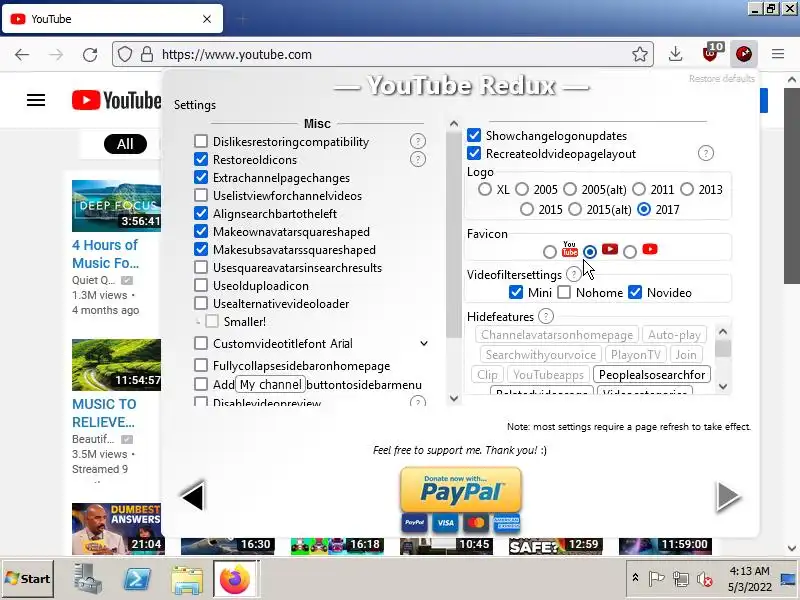Screen dimensions: 800x600
Task: Open the YouTube hamburger guide menu
Action: pyautogui.click(x=36, y=100)
